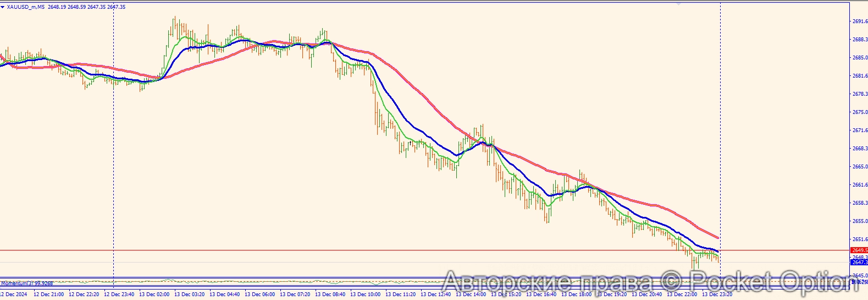Click the 12 Dec 23:40 time label
868x300 pixels.
tap(119, 294)
